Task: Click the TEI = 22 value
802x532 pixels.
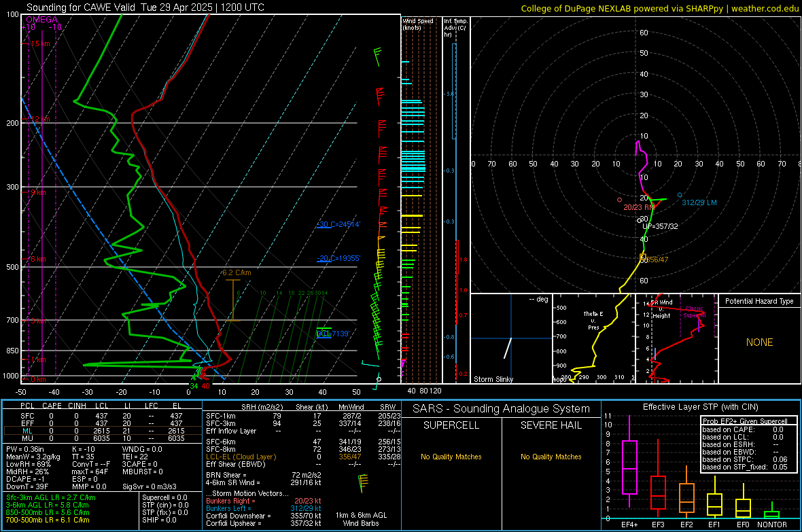Action: click(135, 457)
